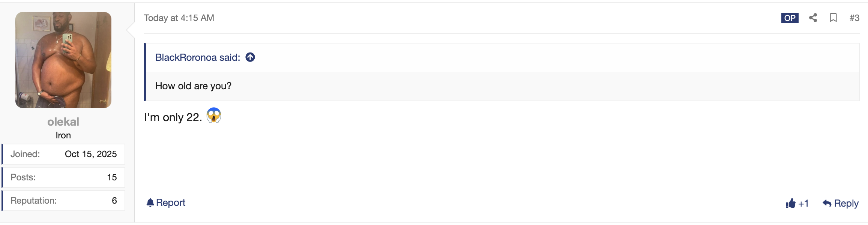Click the quoted text 'How old are you?'
Viewport: 868px width, 225px height.
point(193,86)
